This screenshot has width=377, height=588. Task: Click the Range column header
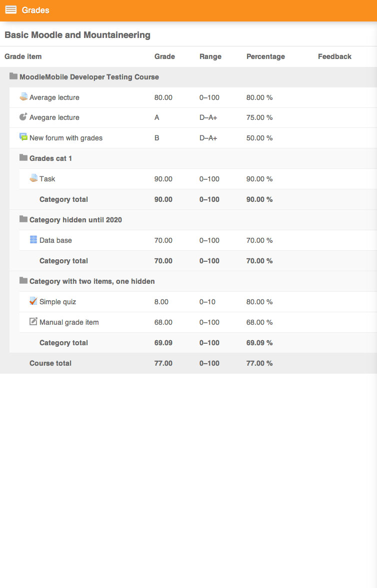pos(210,56)
